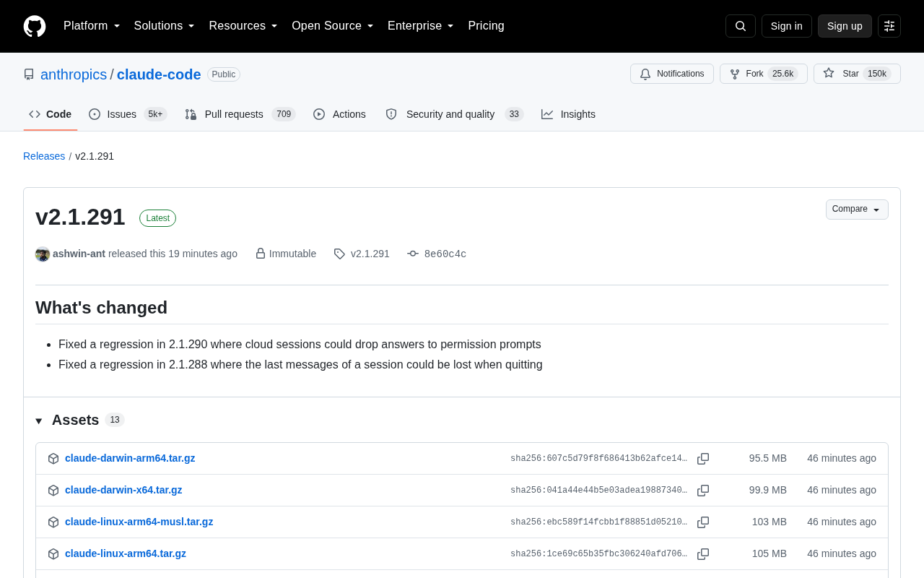Copy sha256 for claude-linux-arm64-musl.tar.gz
Image resolution: width=924 pixels, height=578 pixels.
(703, 522)
